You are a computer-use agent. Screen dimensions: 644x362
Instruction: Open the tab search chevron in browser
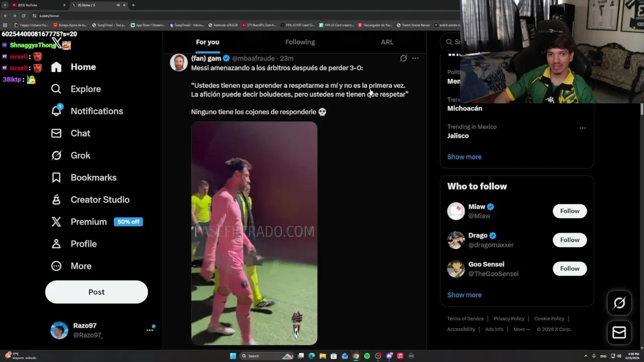(x=5, y=5)
